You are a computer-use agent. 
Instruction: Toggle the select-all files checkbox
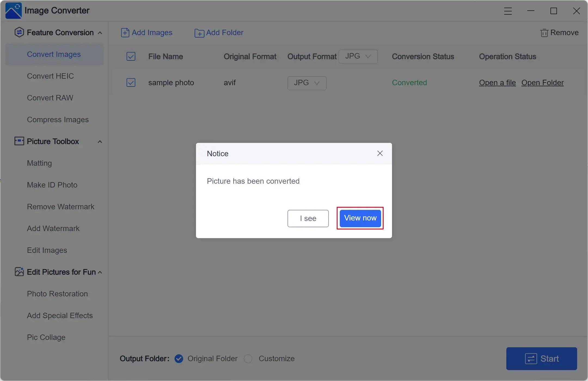point(131,56)
